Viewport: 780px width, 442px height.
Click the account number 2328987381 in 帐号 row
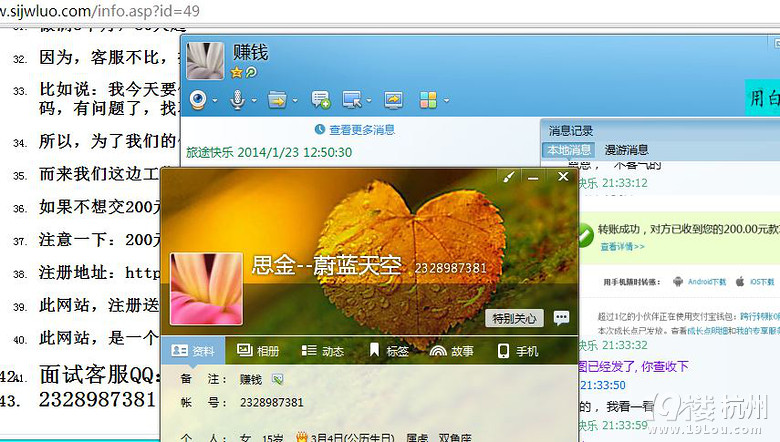point(272,402)
